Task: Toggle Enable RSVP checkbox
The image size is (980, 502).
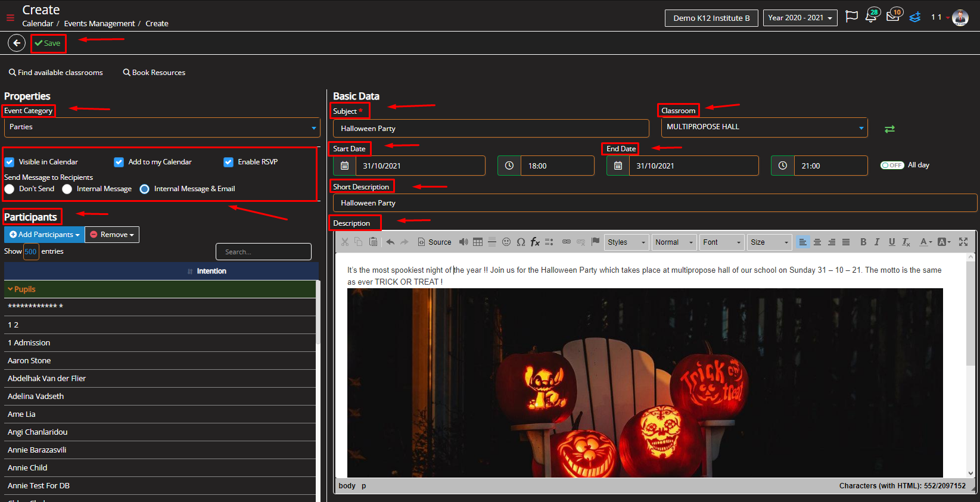Action: click(228, 162)
